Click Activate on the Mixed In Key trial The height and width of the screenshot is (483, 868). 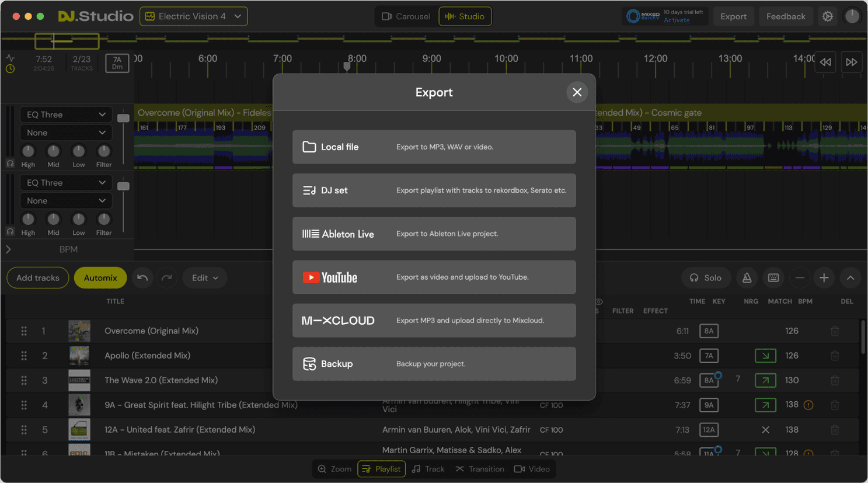(x=676, y=19)
